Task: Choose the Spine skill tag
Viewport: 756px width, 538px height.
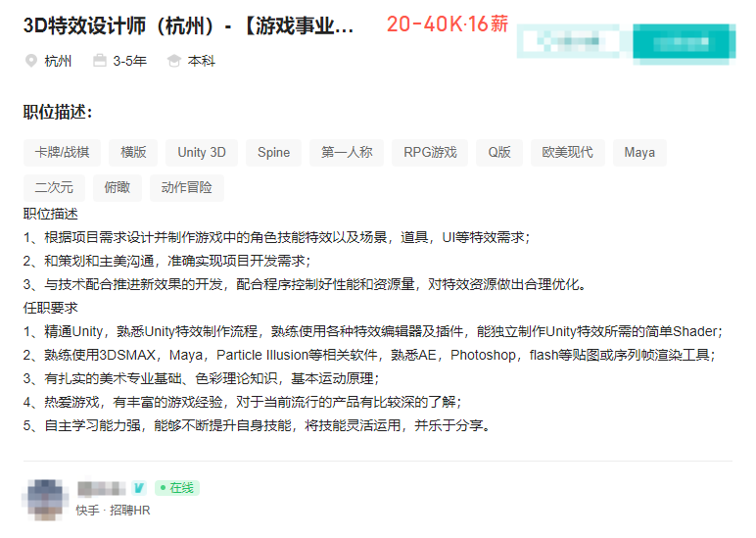Action: click(273, 152)
